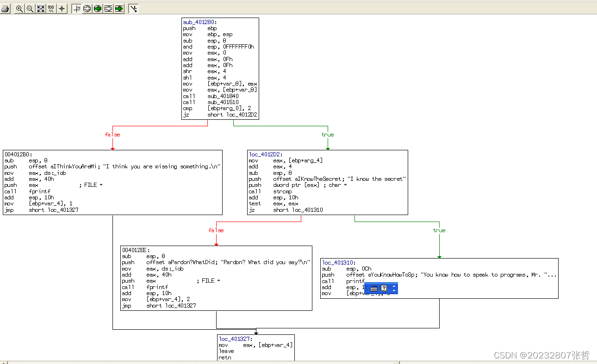Toggle the normal layout N icon
Image resolution: width=597 pixels, height=364 pixels.
click(x=76, y=9)
